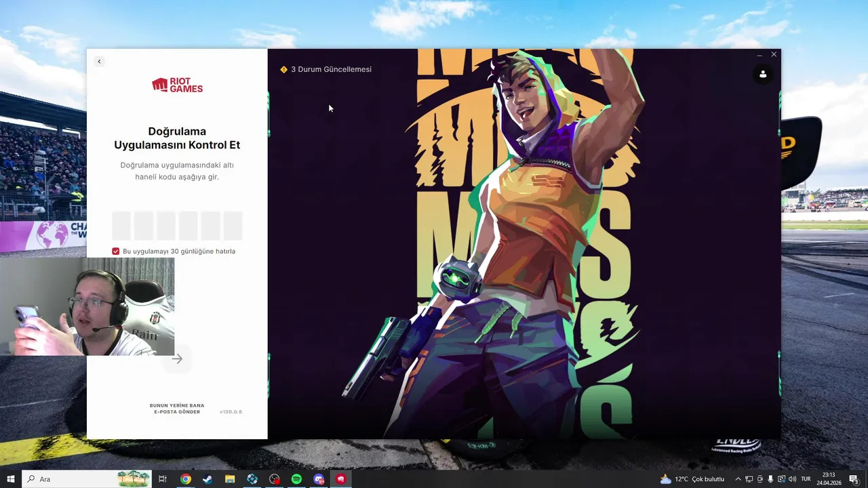
Task: Click the Riot Games logo
Action: coord(177,85)
